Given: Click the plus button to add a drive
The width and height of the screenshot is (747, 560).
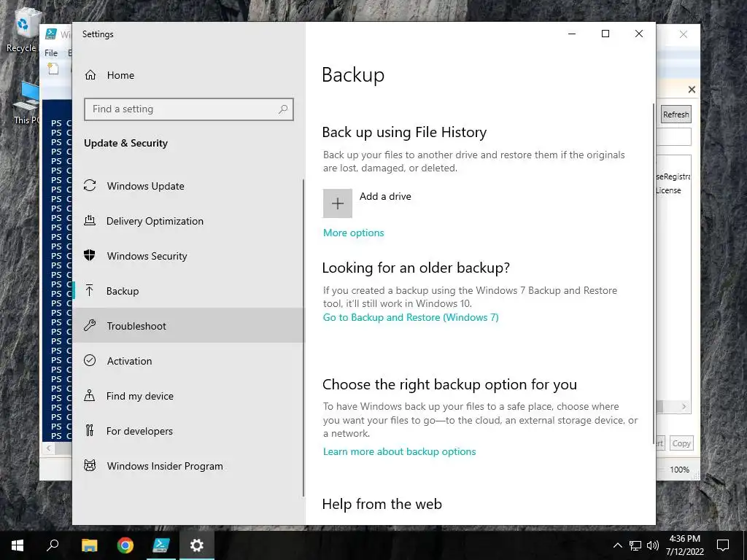Looking at the screenshot, I should coord(337,203).
